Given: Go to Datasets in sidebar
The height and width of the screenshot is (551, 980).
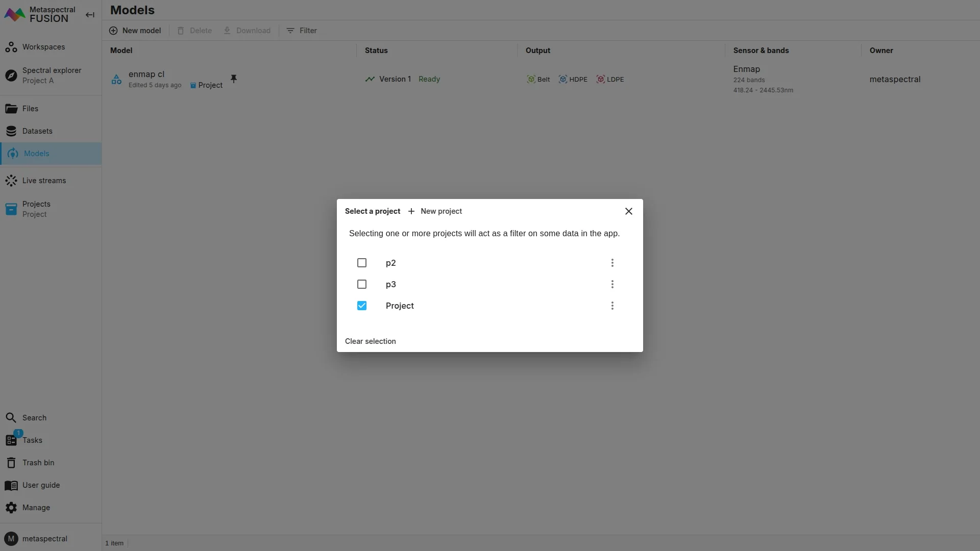Looking at the screenshot, I should coord(37,131).
